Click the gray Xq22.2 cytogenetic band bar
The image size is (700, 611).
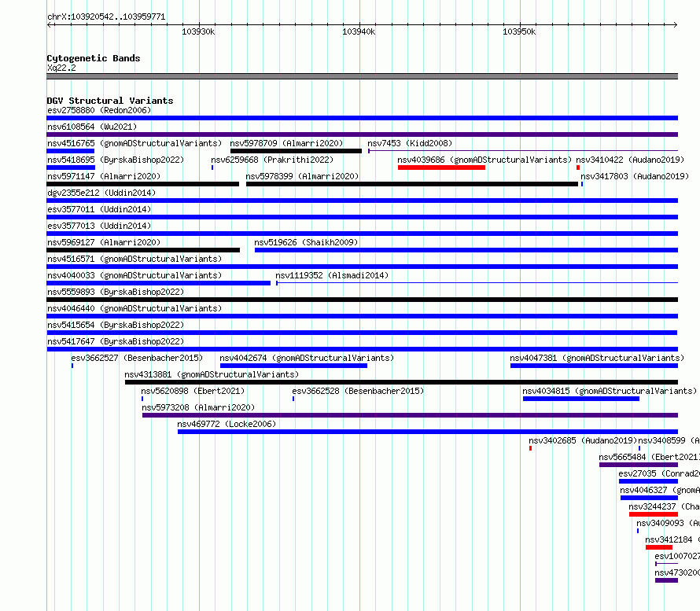click(362, 76)
